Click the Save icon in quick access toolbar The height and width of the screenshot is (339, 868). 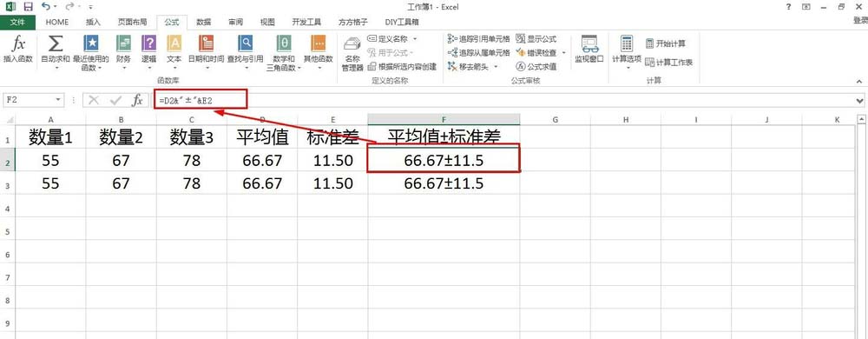coord(29,7)
